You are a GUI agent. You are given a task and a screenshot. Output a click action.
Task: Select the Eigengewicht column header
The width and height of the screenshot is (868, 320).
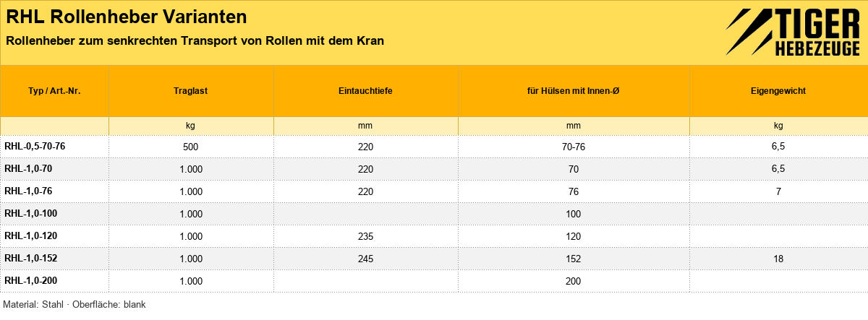click(778, 91)
